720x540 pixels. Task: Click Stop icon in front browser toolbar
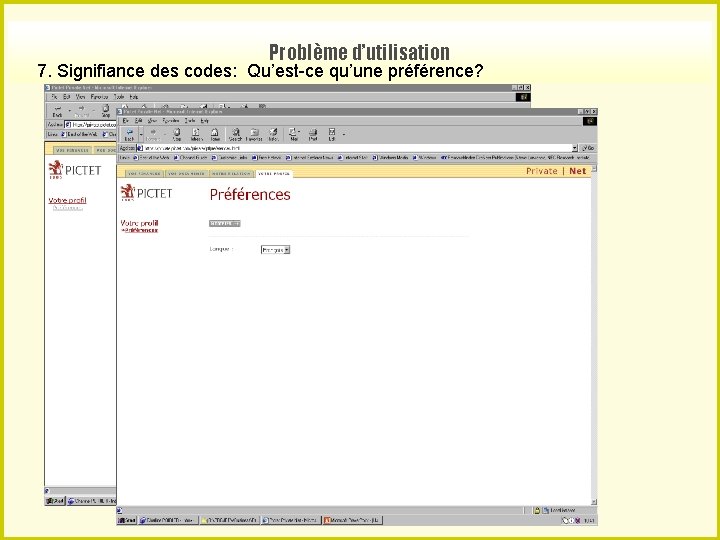(177, 134)
